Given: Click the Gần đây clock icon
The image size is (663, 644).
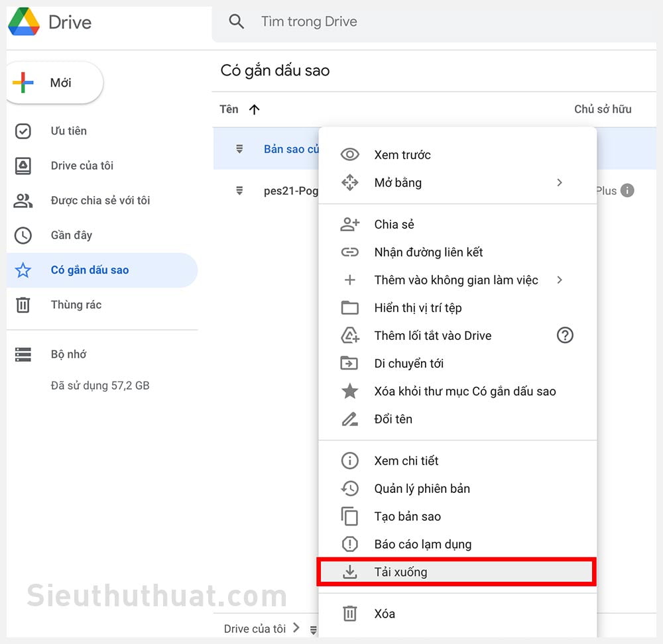Looking at the screenshot, I should [x=23, y=235].
